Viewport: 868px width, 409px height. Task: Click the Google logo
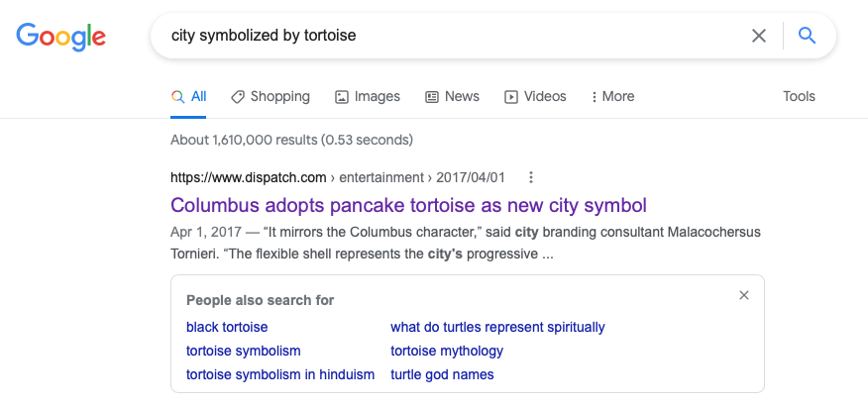60,37
